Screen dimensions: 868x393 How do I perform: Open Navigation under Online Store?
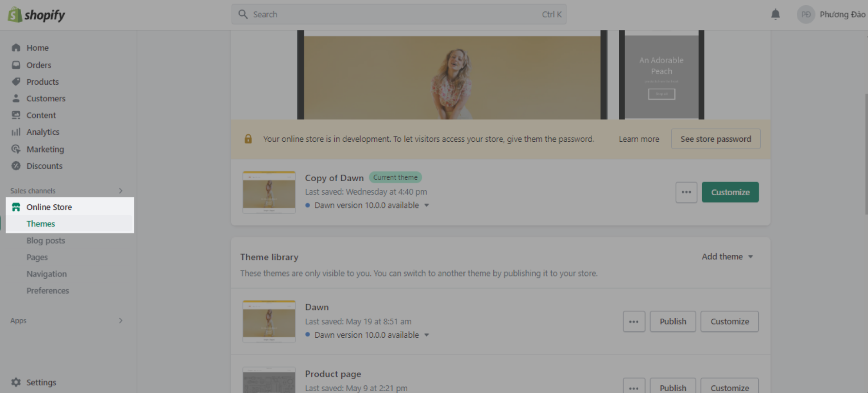click(46, 274)
